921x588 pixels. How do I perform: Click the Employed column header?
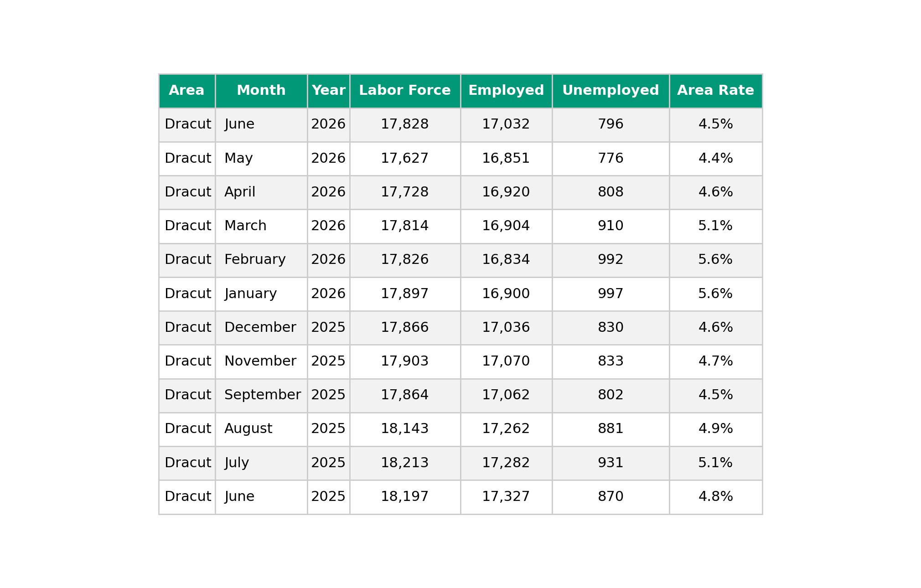pos(506,91)
